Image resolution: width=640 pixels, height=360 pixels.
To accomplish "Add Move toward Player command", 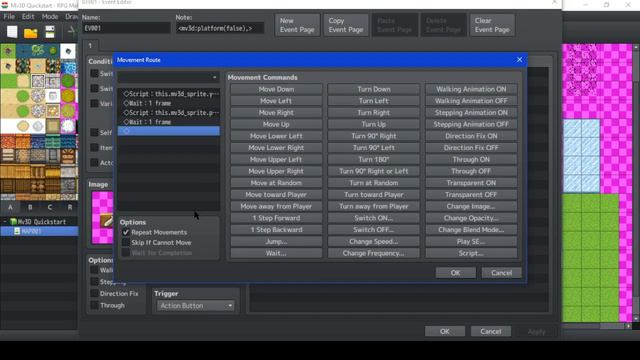I will click(x=276, y=195).
